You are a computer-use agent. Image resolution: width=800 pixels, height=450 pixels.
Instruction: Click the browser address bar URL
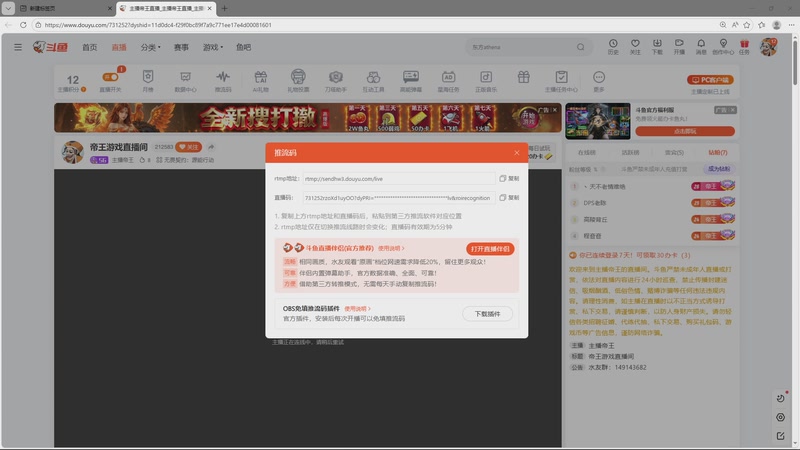point(158,24)
